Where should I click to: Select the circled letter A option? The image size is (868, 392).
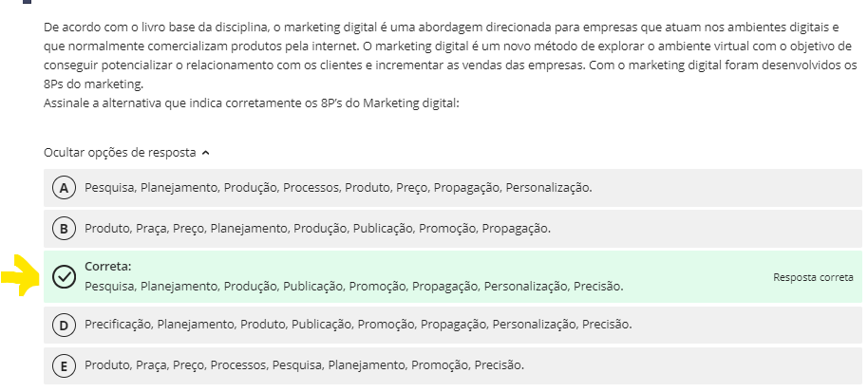click(64, 188)
